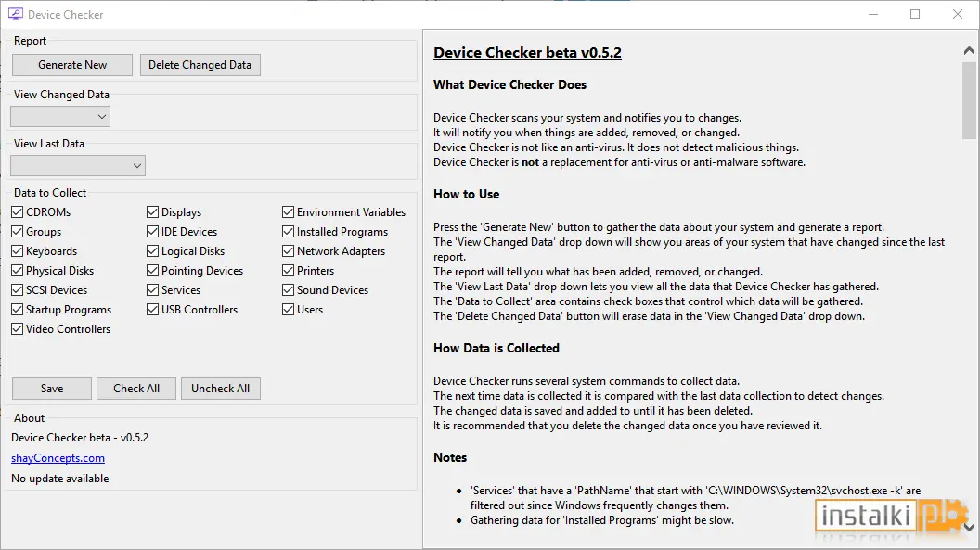Image resolution: width=980 pixels, height=550 pixels.
Task: Toggle the Services checkbox
Action: tap(152, 289)
